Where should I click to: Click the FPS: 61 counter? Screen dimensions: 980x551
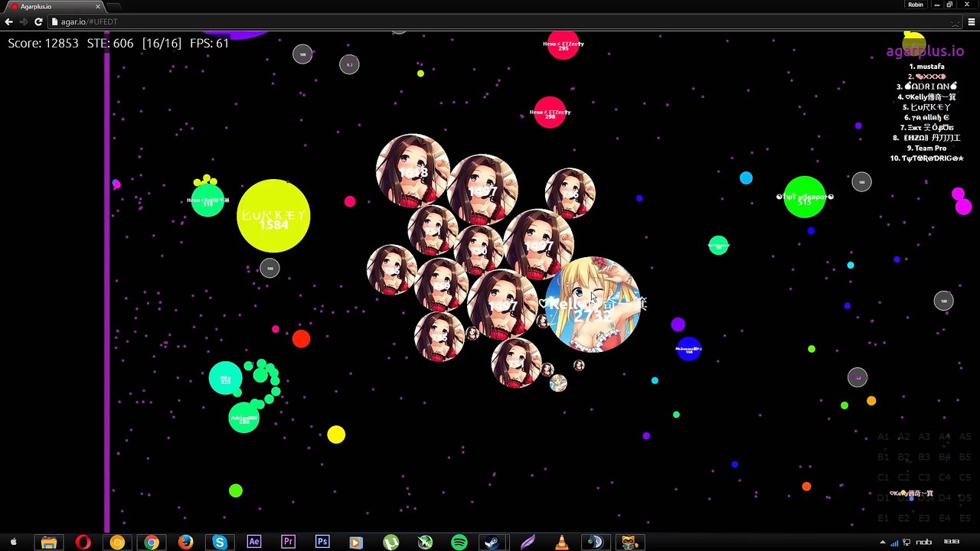pos(209,44)
